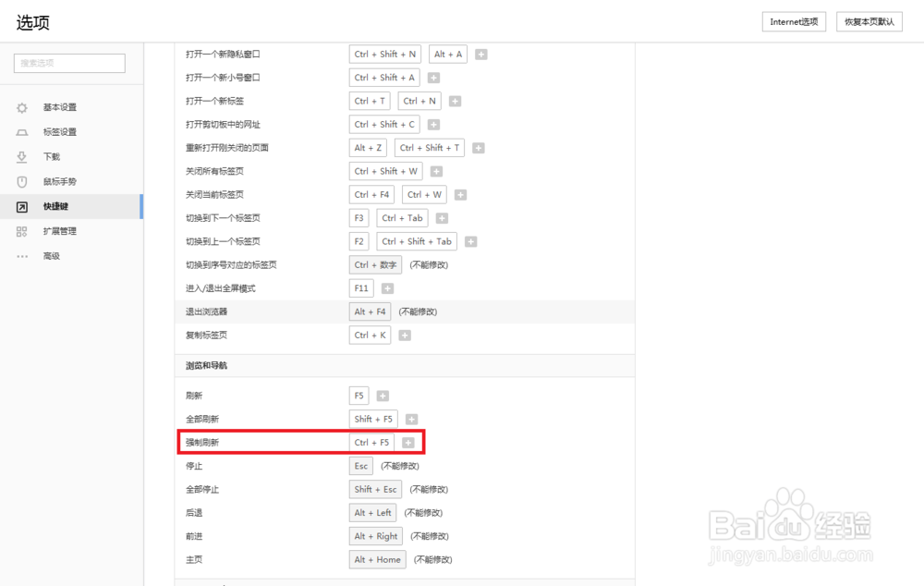The height and width of the screenshot is (586, 924).
Task: Open 基本设置 via the gear icon
Action: pyautogui.click(x=22, y=107)
